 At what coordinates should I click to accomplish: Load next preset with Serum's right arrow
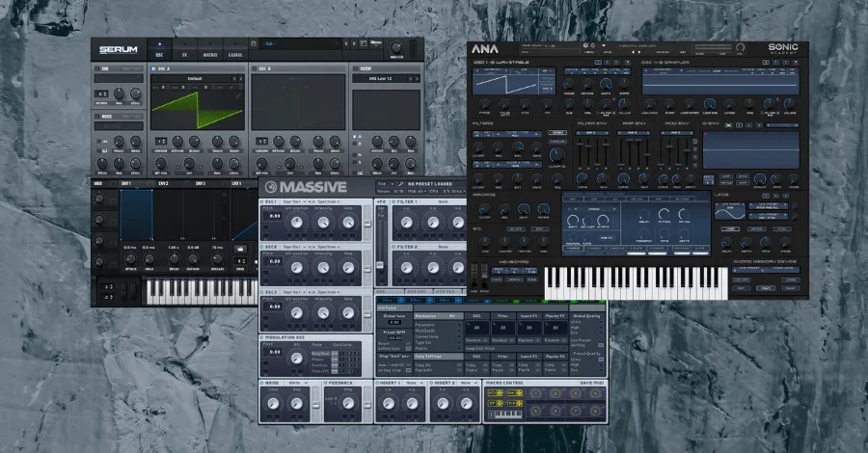tap(354, 43)
